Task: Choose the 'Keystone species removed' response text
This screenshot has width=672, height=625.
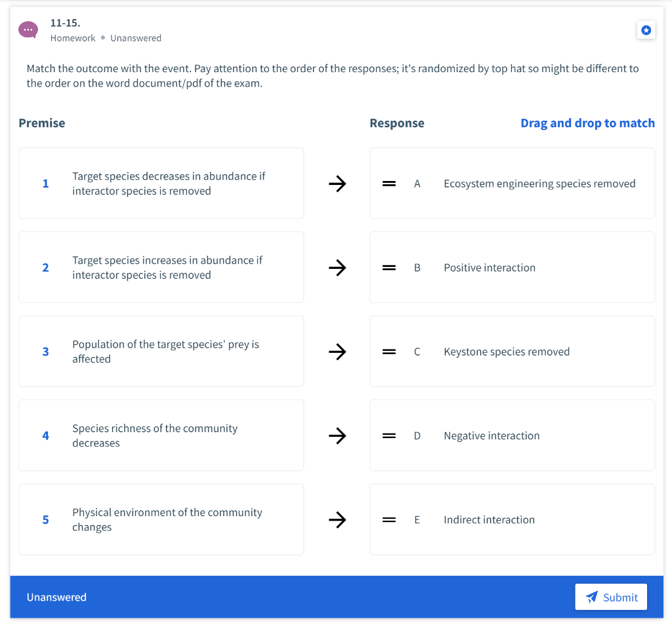Action: pyautogui.click(x=507, y=352)
